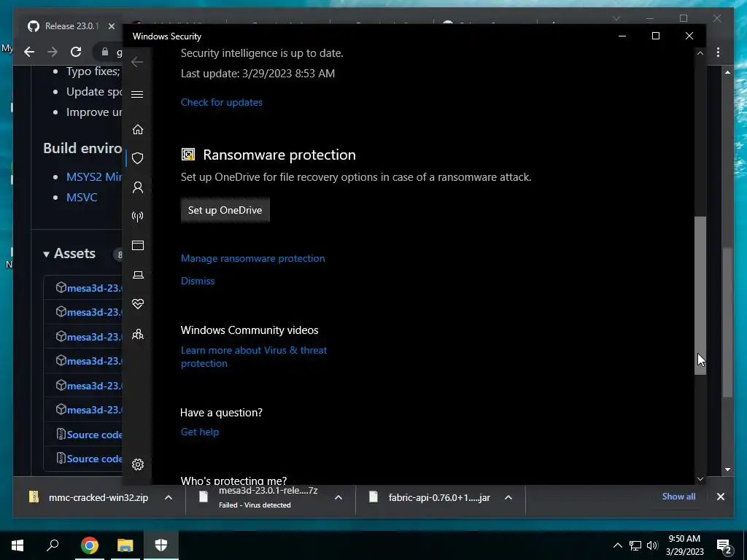Click the first Source code asset
Image resolution: width=747 pixels, height=560 pixels.
tap(94, 435)
